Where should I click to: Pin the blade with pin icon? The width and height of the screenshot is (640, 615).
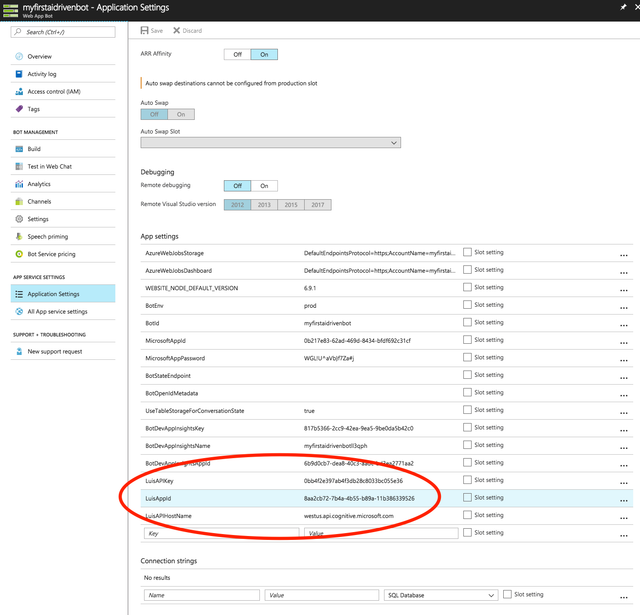pos(623,7)
